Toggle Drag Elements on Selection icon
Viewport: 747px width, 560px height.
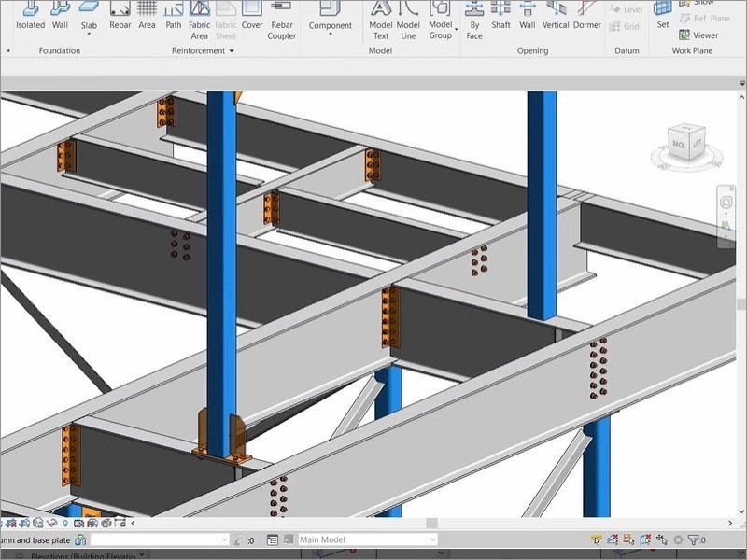click(662, 539)
